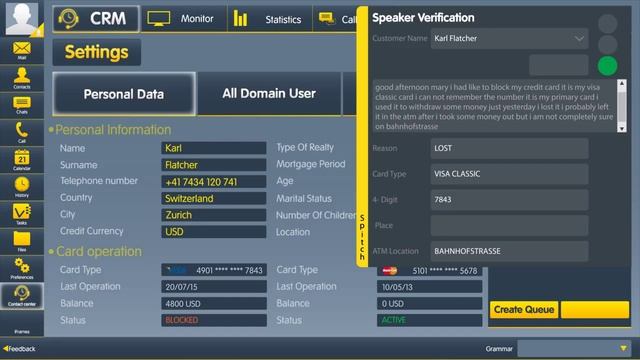The height and width of the screenshot is (360, 640).
Task: Click the Visa card ending 7843
Action: pos(214,270)
